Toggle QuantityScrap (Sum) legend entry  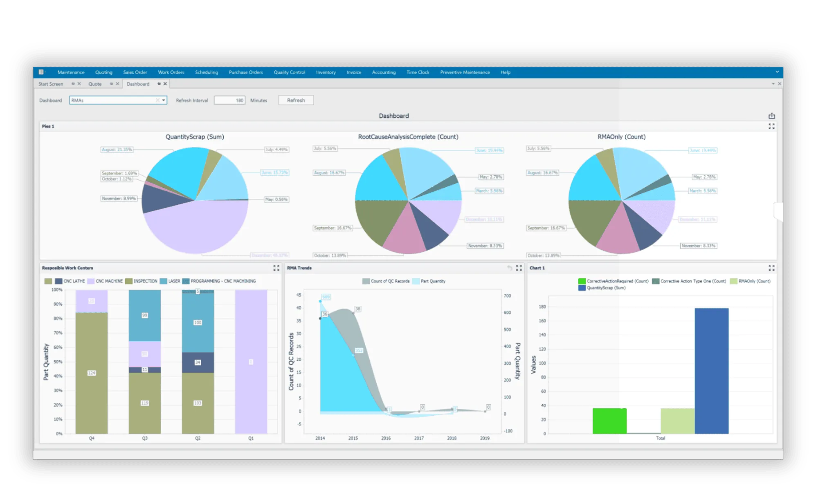[x=602, y=288]
